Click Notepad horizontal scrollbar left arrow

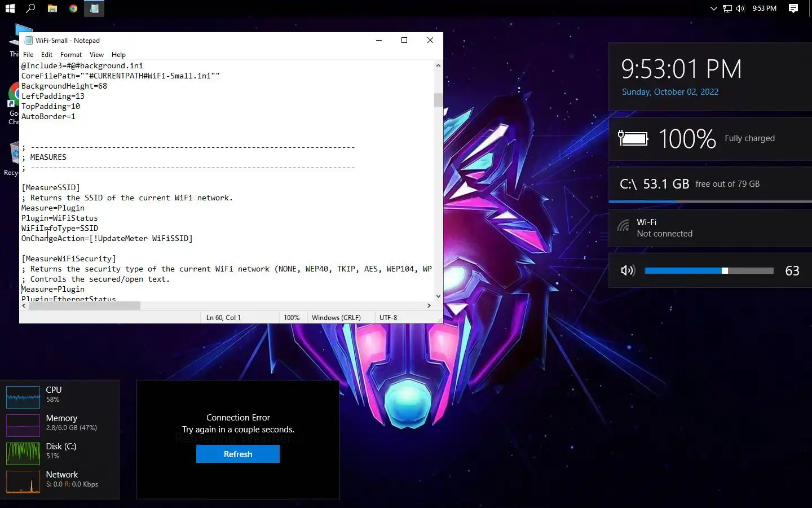(x=24, y=305)
